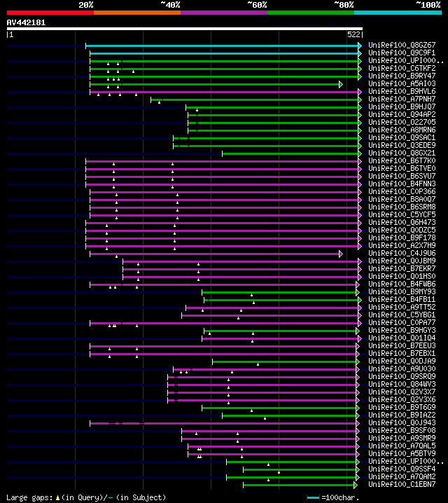Select the UniRef100_A9SMR9 label
Screen dimensions: 448x503
click(402, 438)
